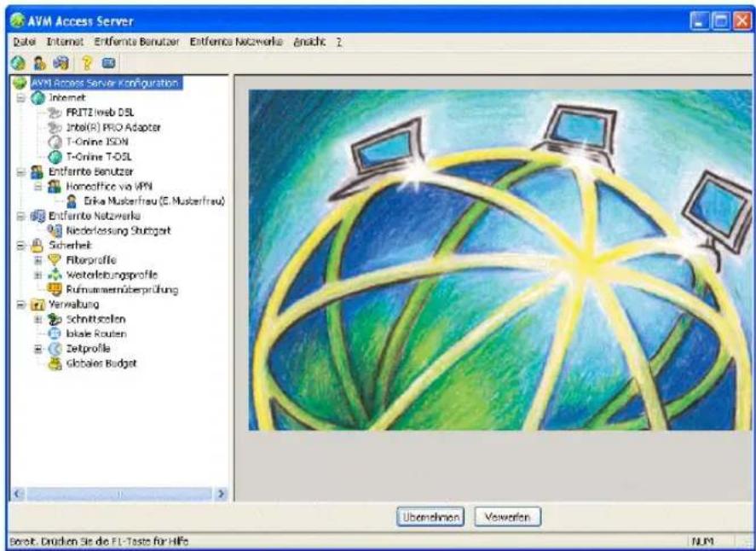Open the Ansicht menu
This screenshot has height=551, width=756.
coord(309,42)
